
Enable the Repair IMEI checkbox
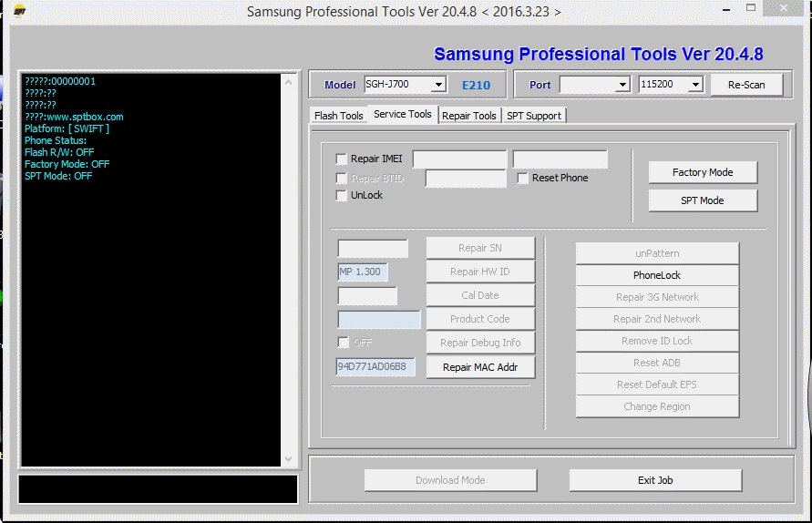(341, 159)
